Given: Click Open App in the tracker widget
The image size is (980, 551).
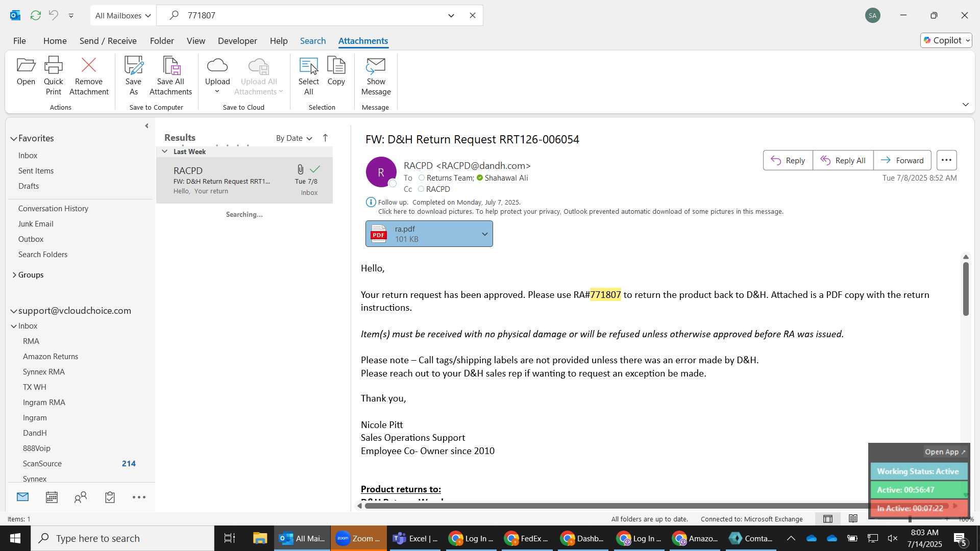Looking at the screenshot, I should click(945, 452).
